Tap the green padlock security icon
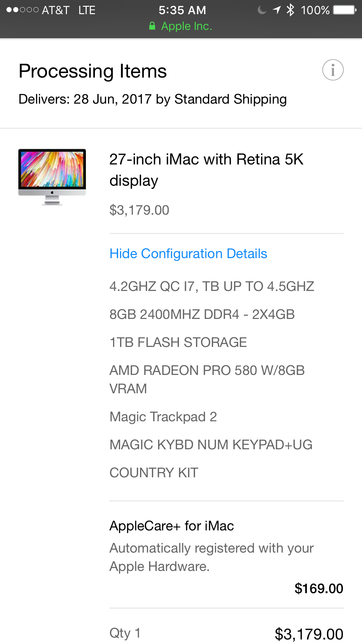Viewport: 362px width, 644px height. point(152,26)
